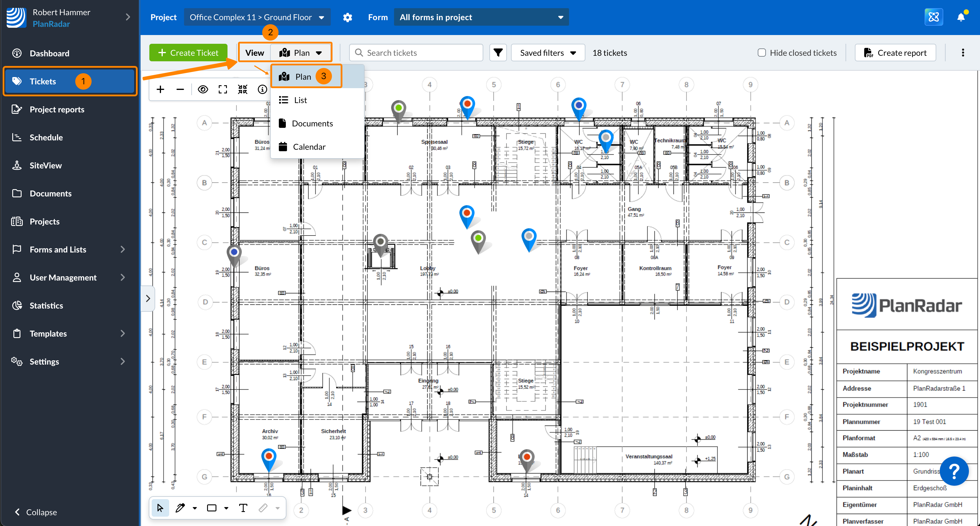Select the pointer cursor tool
The width and height of the screenshot is (980, 526).
pos(160,508)
